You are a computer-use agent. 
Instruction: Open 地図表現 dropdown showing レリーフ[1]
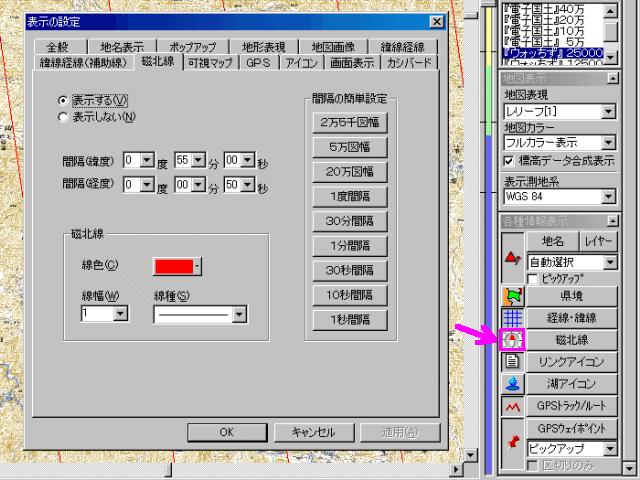tap(608, 111)
